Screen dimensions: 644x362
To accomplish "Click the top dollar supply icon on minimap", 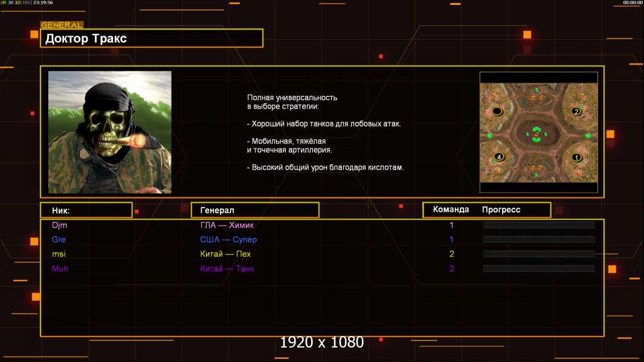I will 536,91.
